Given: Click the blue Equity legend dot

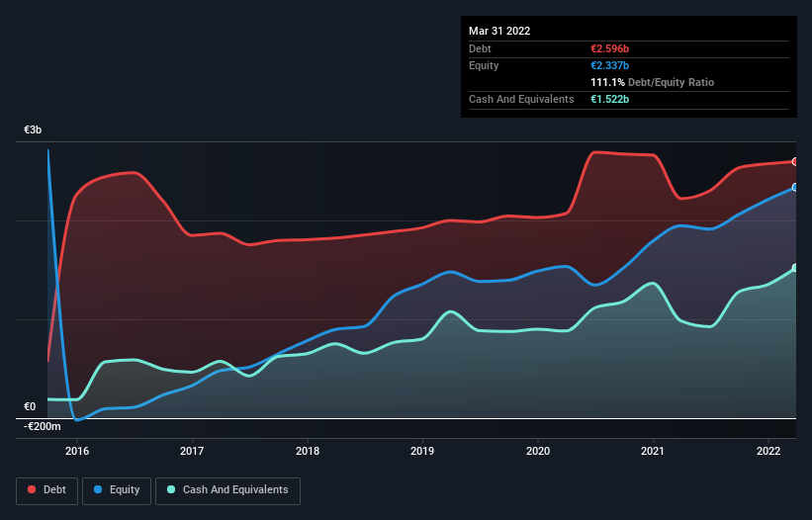Looking at the screenshot, I should [x=98, y=489].
